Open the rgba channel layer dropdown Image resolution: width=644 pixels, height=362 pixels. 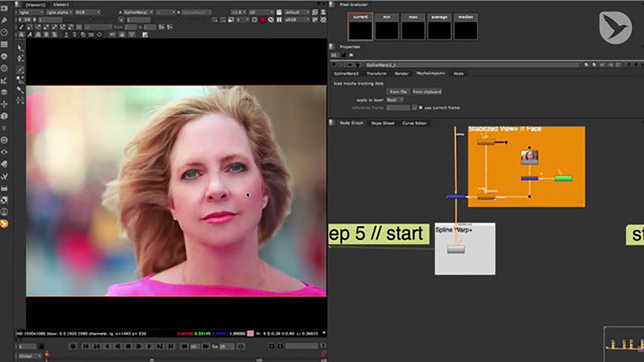pyautogui.click(x=31, y=12)
